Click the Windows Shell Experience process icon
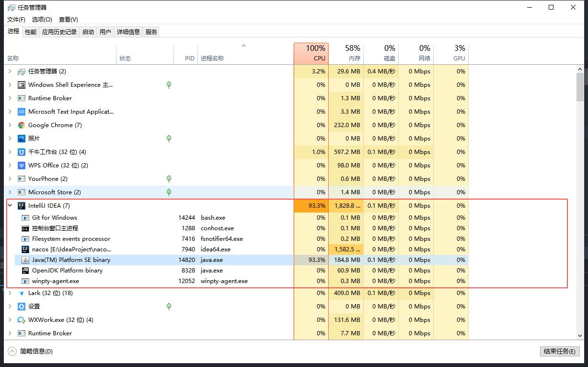 (22, 85)
